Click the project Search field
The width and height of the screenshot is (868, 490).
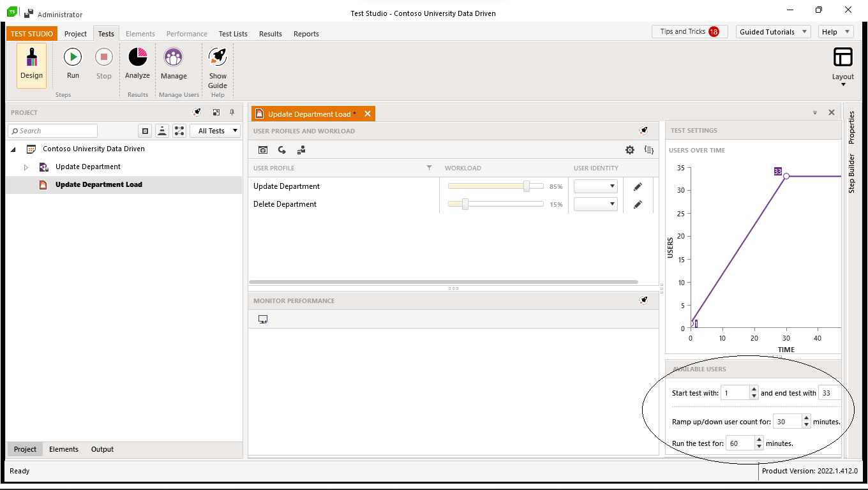coord(53,131)
